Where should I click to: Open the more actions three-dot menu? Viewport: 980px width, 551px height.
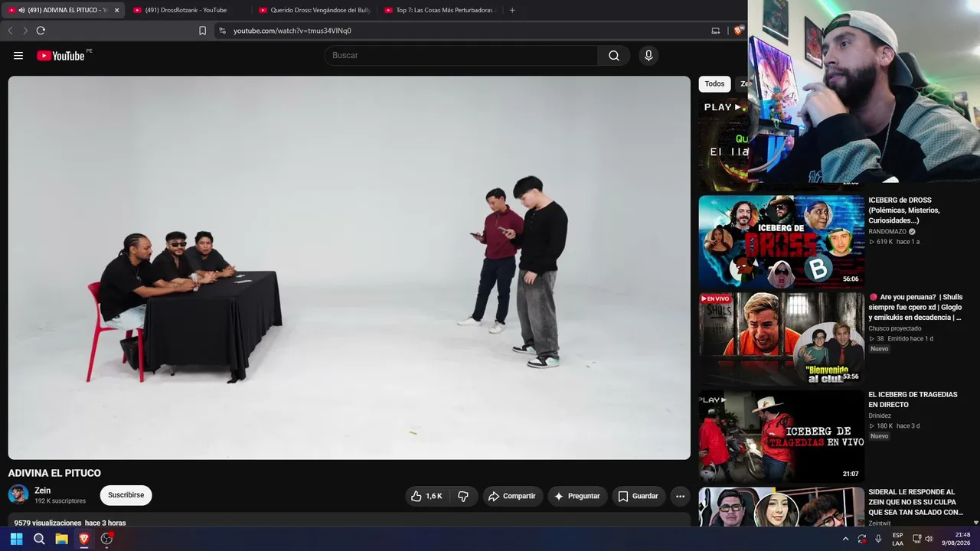(x=680, y=496)
